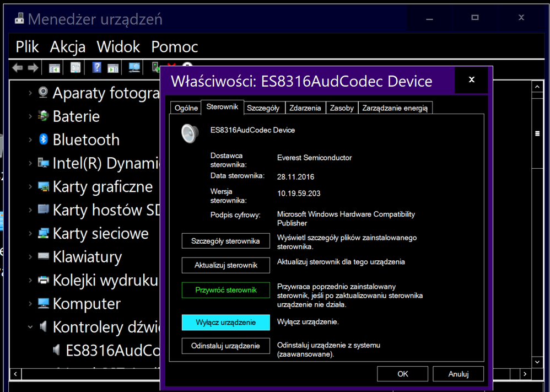Collapse the Kontrolery dźwięku node

pyautogui.click(x=30, y=327)
